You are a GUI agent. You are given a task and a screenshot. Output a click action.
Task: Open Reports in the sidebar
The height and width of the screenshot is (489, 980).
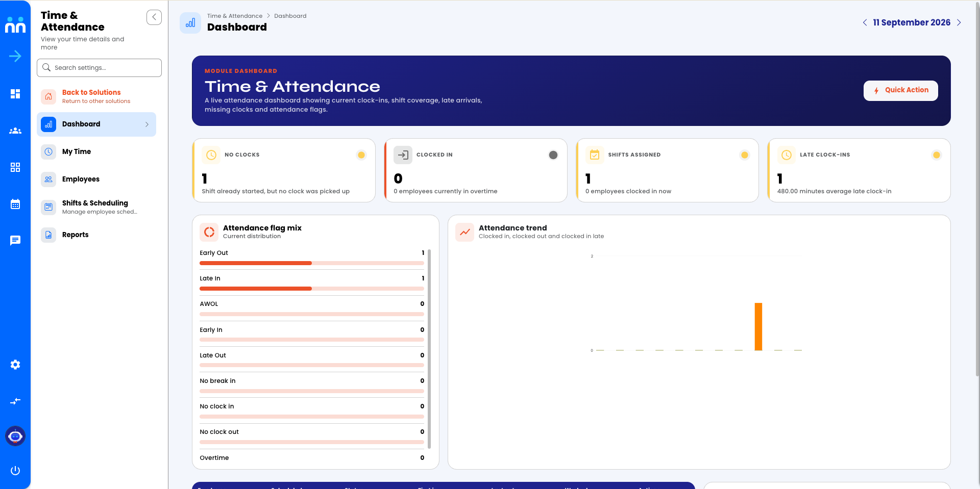pos(96,235)
